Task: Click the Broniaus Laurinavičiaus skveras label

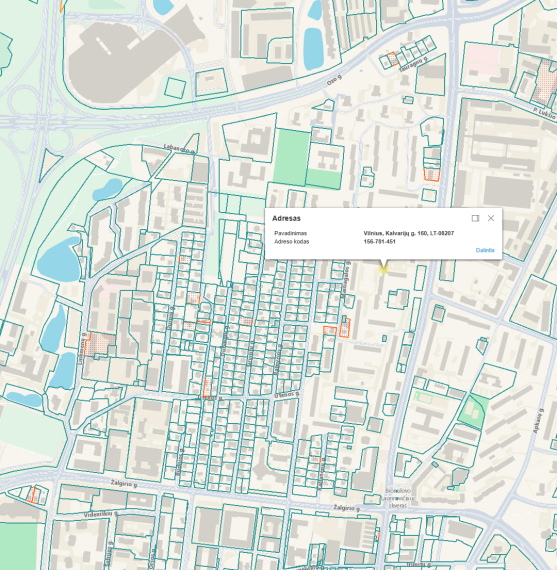Action: (398, 498)
